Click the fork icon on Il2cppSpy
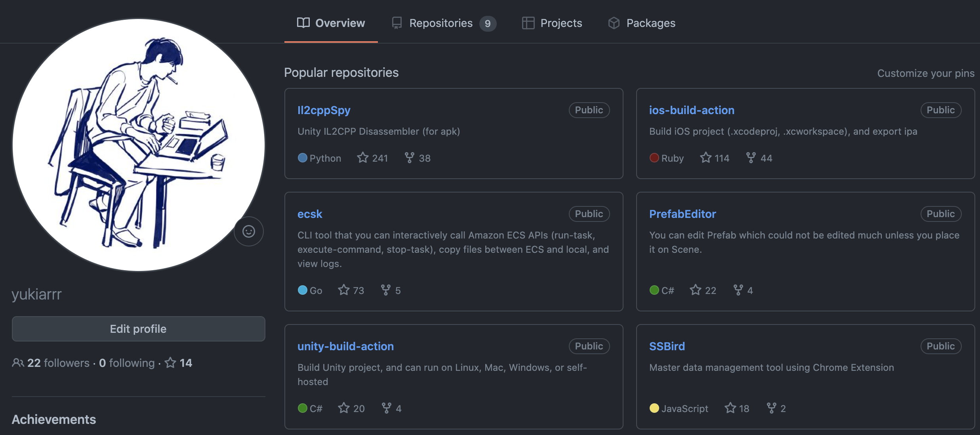This screenshot has width=980, height=435. (x=410, y=158)
